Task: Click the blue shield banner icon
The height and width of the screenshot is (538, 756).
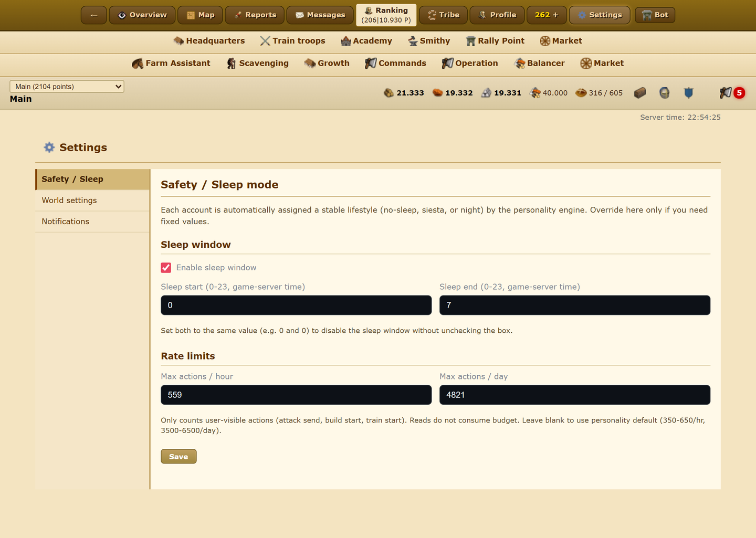Action: 689,93
